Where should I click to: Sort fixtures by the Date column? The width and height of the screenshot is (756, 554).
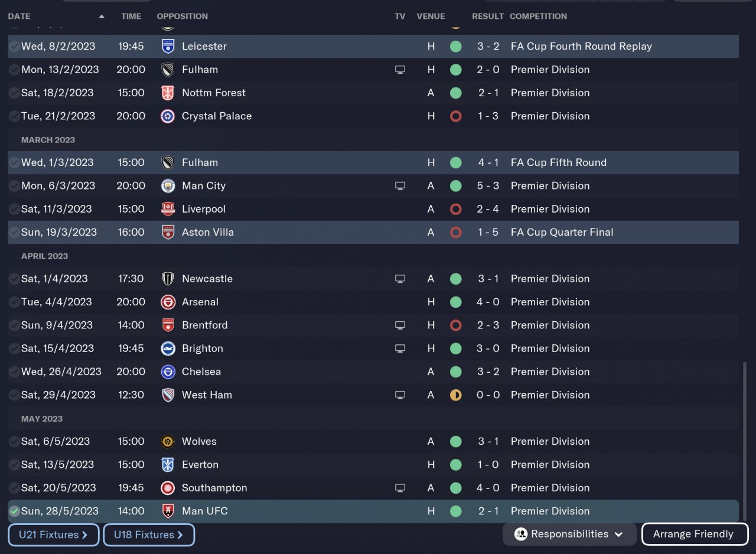[19, 17]
